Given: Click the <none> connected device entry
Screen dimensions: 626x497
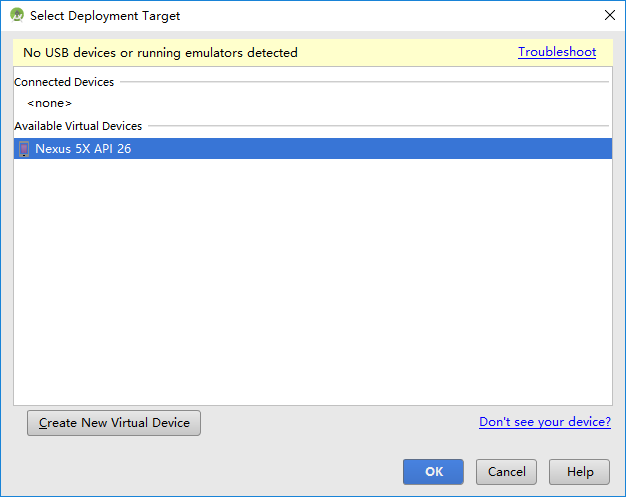Looking at the screenshot, I should pos(50,103).
